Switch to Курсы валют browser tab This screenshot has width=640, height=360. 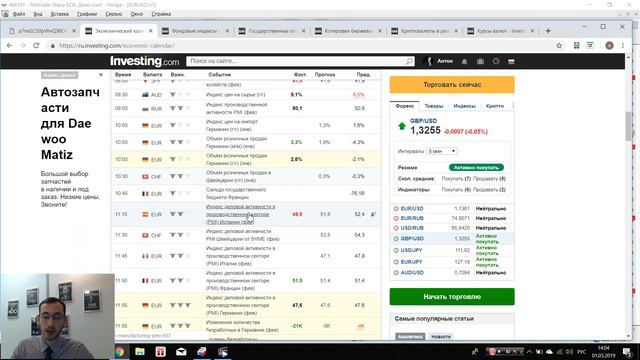coord(500,31)
